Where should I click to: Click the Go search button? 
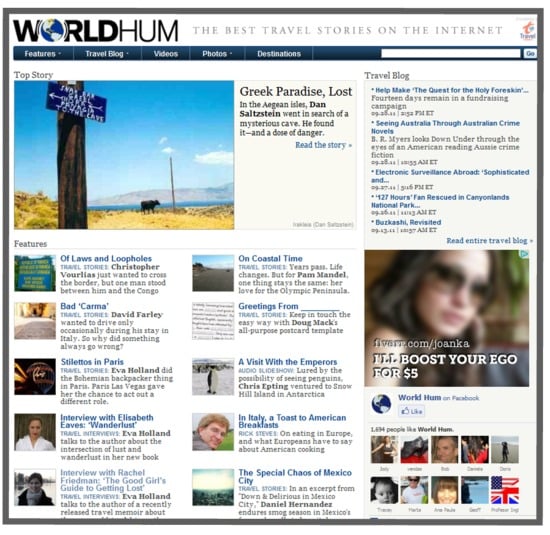[x=530, y=53]
